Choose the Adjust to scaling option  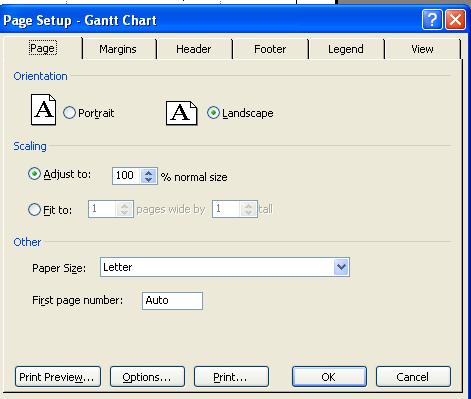click(x=34, y=174)
